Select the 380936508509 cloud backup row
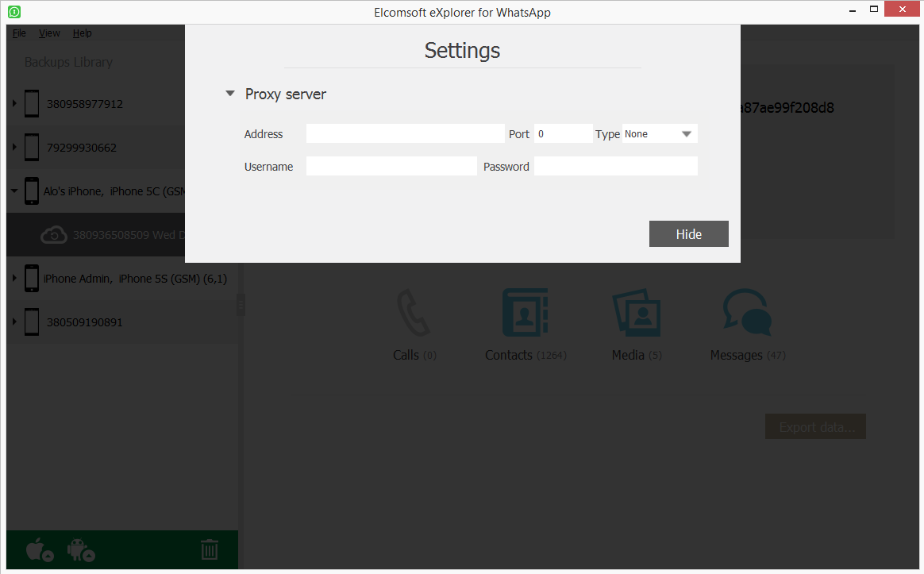This screenshot has width=924, height=574. pyautogui.click(x=96, y=234)
